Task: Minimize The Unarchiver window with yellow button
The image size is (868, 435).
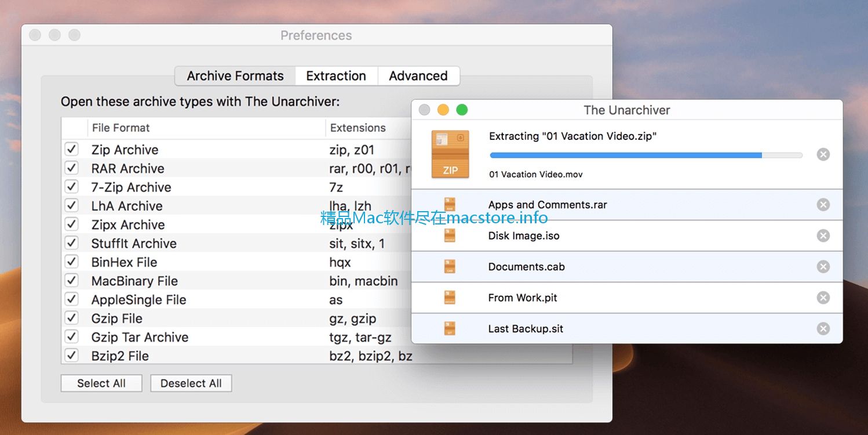Action: (443, 110)
